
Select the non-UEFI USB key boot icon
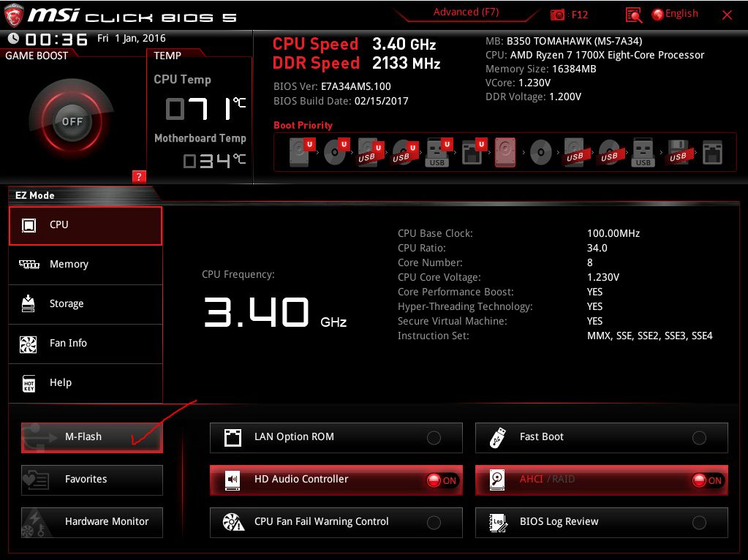[643, 153]
